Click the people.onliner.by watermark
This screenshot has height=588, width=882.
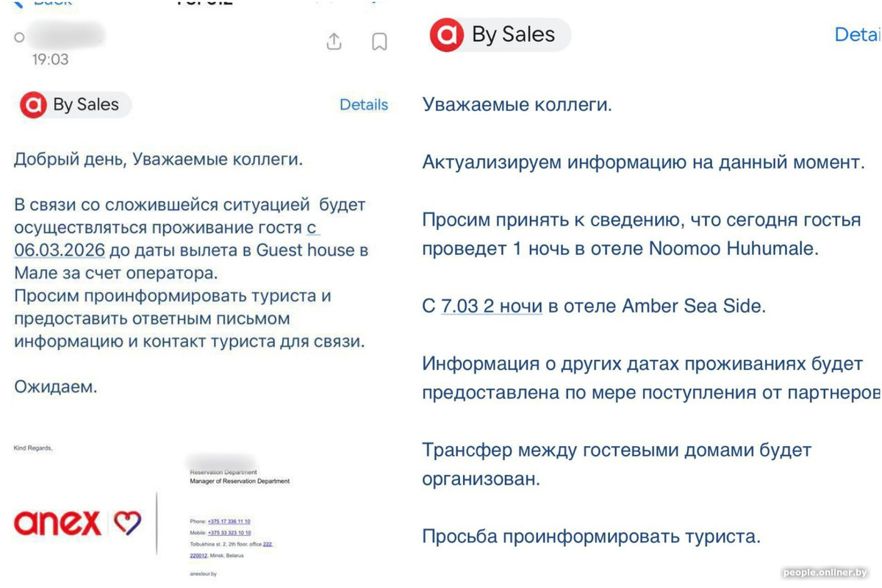point(825,573)
